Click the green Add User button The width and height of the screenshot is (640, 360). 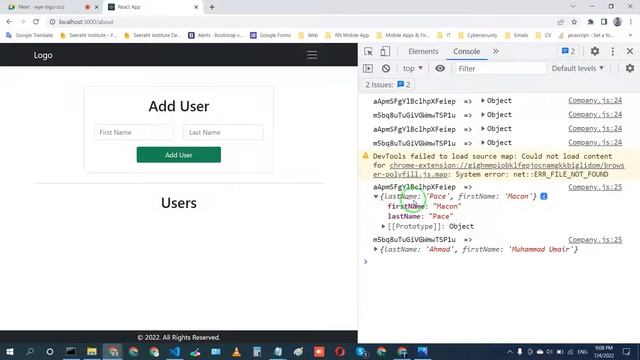[x=179, y=155]
